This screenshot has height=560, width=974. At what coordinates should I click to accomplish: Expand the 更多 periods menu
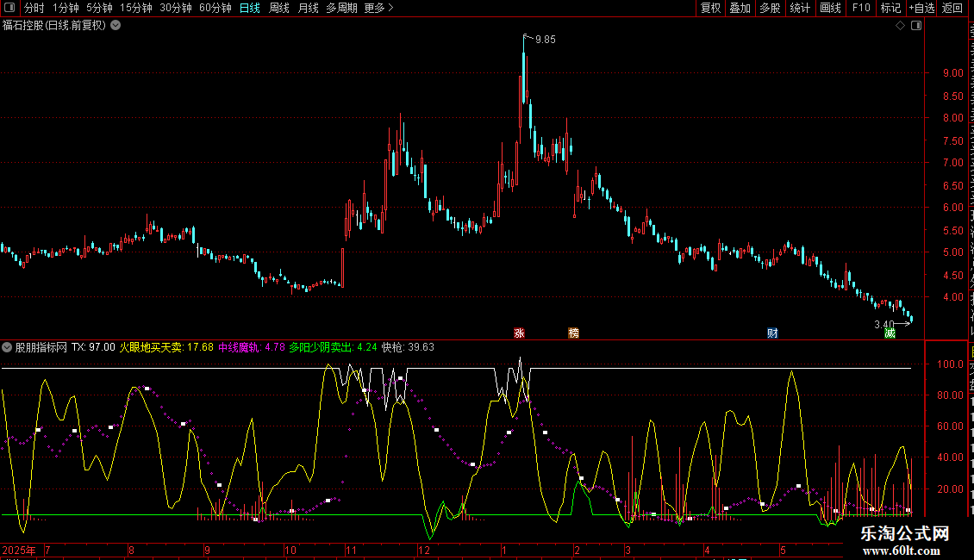tap(378, 8)
